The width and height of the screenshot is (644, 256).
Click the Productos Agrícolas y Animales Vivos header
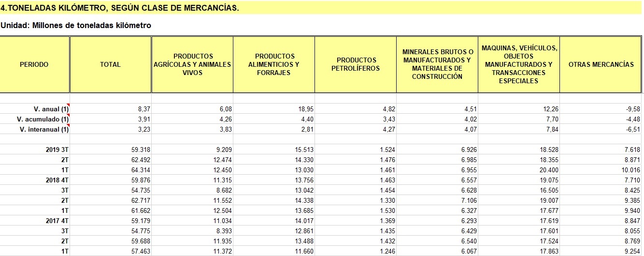192,64
